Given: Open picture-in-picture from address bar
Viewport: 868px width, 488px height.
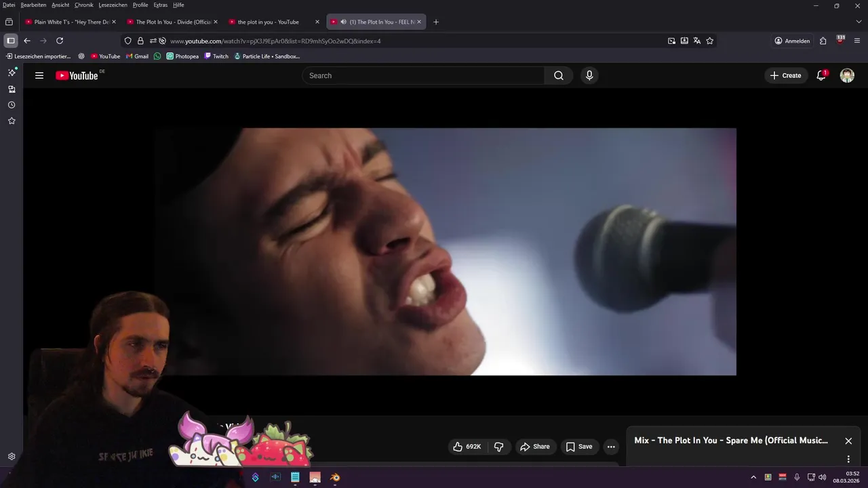Looking at the screenshot, I should coord(671,41).
